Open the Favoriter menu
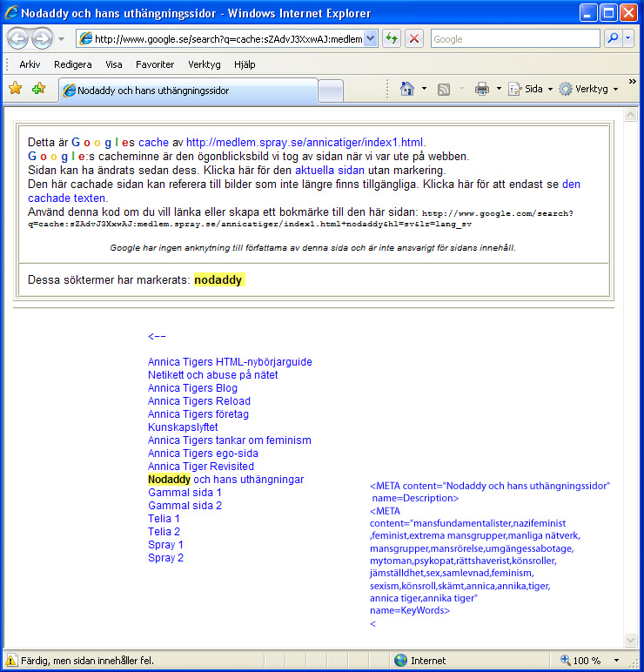The image size is (644, 672). coord(155,64)
